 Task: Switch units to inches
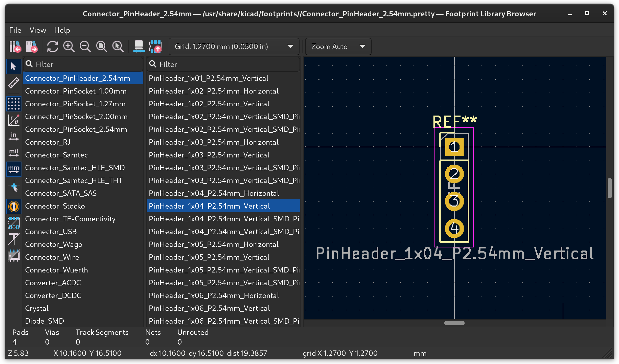pyautogui.click(x=14, y=136)
